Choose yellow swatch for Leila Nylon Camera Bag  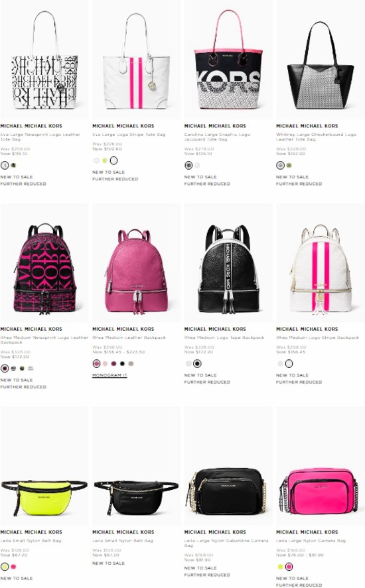pos(280,567)
